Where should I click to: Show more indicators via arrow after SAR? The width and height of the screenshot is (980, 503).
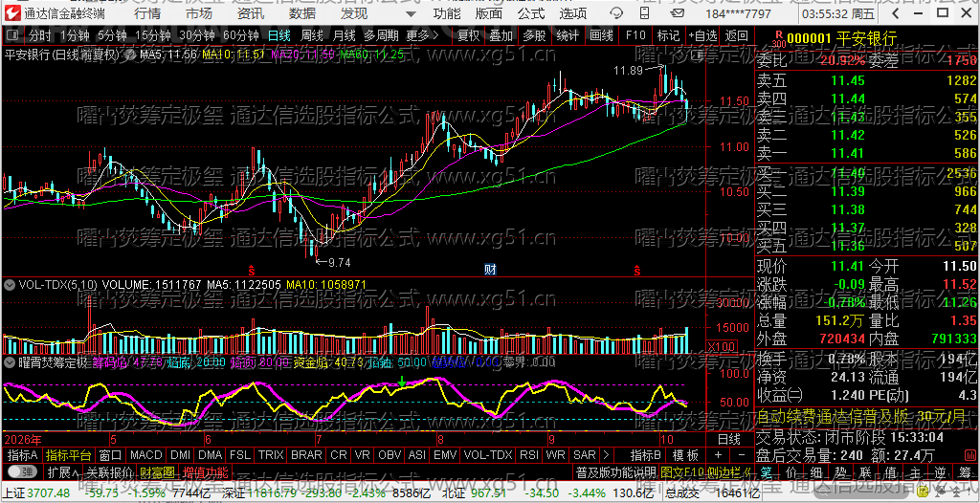(x=605, y=455)
